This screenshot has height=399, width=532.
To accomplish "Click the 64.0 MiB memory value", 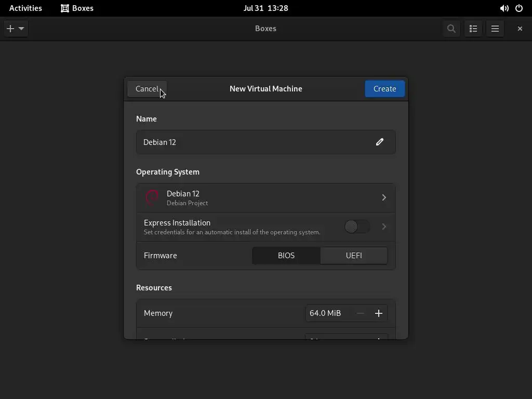I will point(325,313).
